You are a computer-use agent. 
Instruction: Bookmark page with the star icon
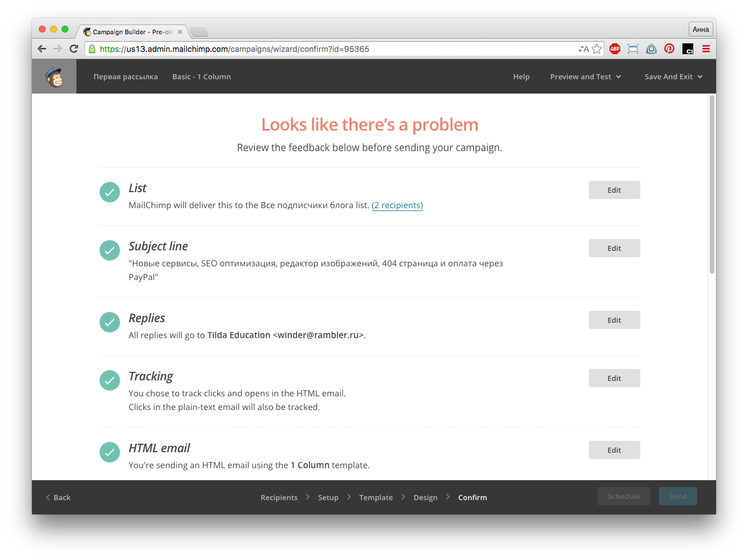[597, 49]
